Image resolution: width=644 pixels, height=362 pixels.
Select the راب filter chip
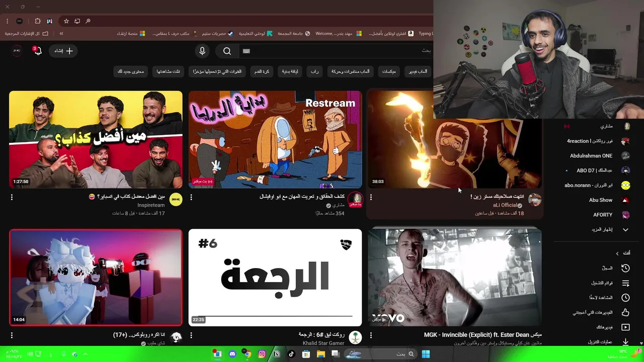tap(314, 71)
